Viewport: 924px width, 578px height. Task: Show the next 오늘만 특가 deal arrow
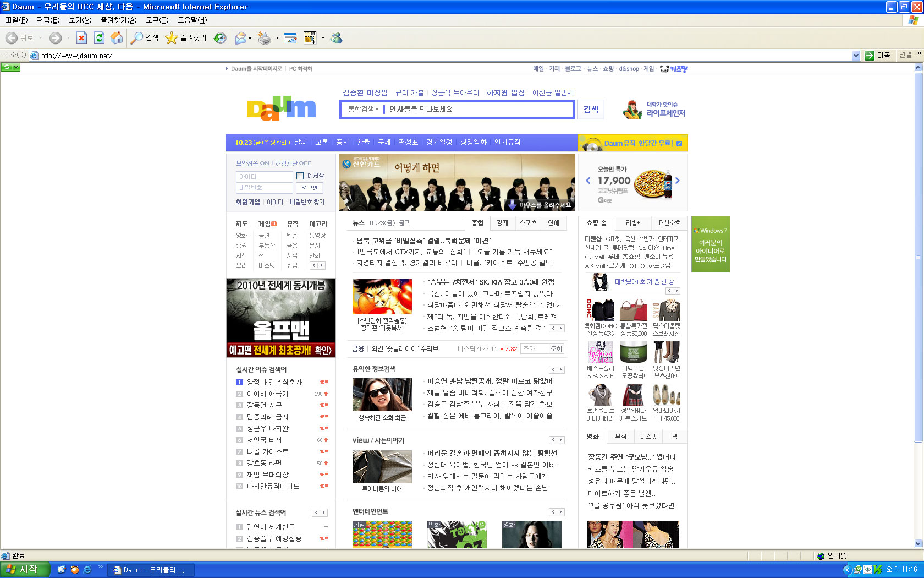(x=678, y=181)
